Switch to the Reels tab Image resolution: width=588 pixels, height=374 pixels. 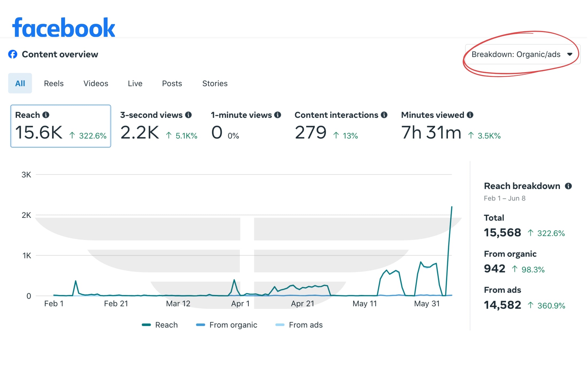point(54,83)
